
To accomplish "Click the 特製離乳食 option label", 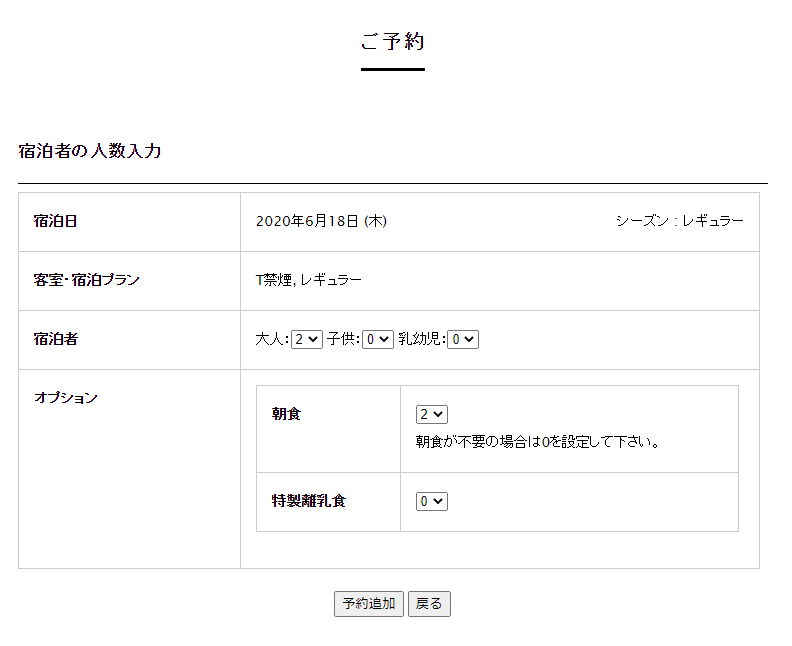I will [x=309, y=501].
